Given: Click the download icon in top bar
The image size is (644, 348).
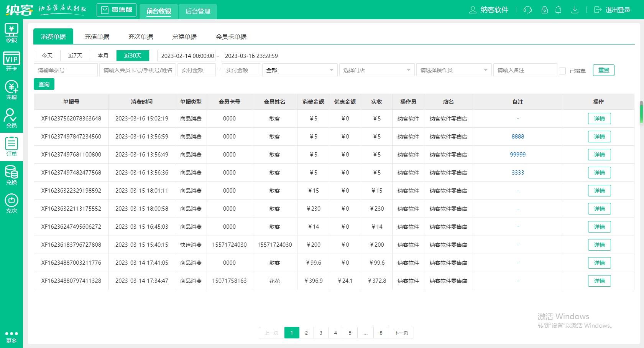Looking at the screenshot, I should 575,10.
